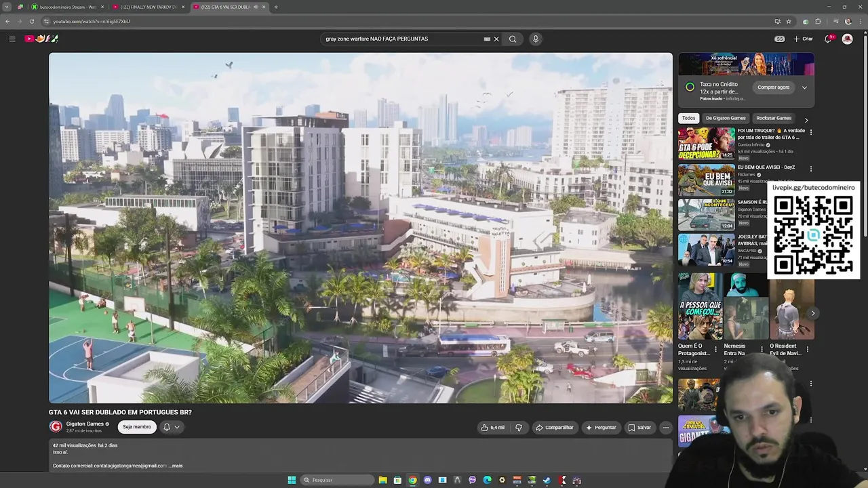Open the keyboard icon in the search box
The height and width of the screenshot is (488, 868).
pos(487,39)
